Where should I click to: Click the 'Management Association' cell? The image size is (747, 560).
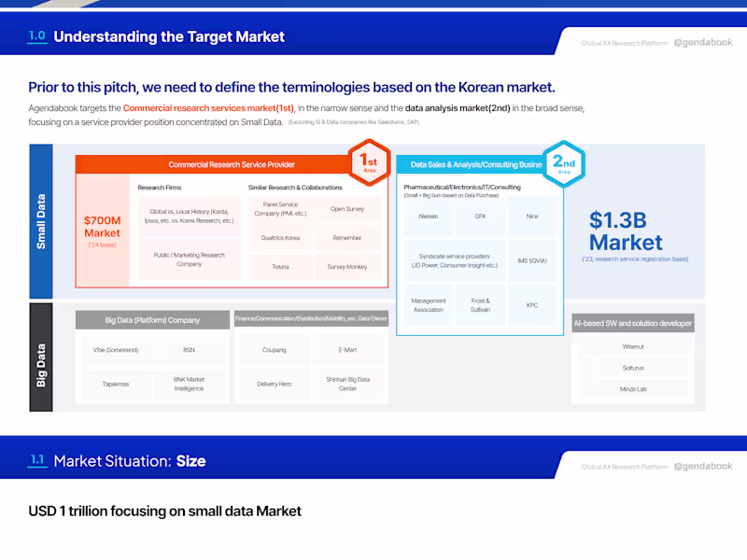click(429, 305)
